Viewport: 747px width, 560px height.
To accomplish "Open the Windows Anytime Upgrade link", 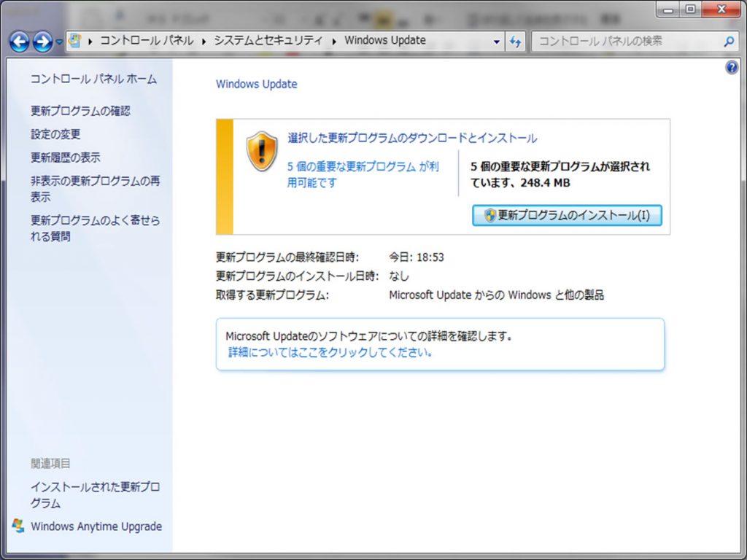I will tap(96, 526).
